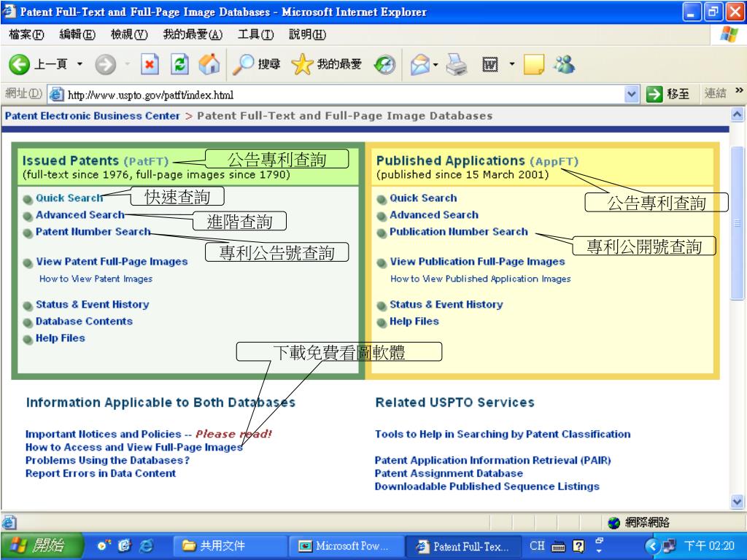Open How to View Patent Images link
The width and height of the screenshot is (747, 560).
[96, 279]
